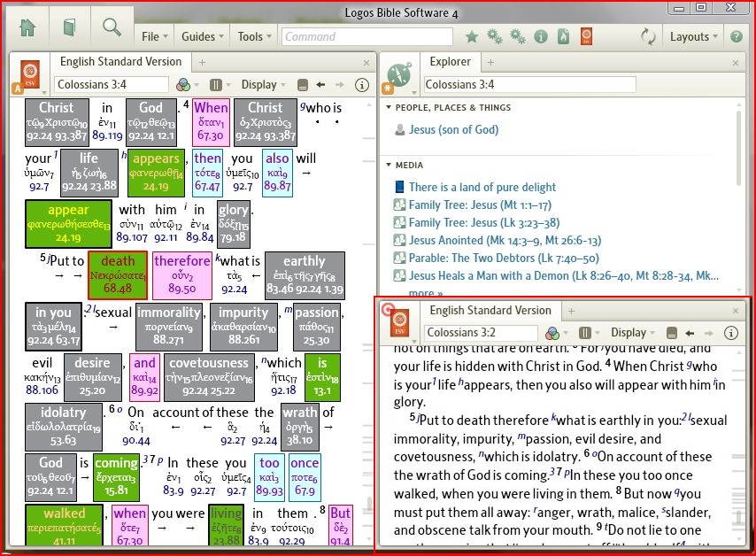Open There is a land of pure delight

pos(482,187)
